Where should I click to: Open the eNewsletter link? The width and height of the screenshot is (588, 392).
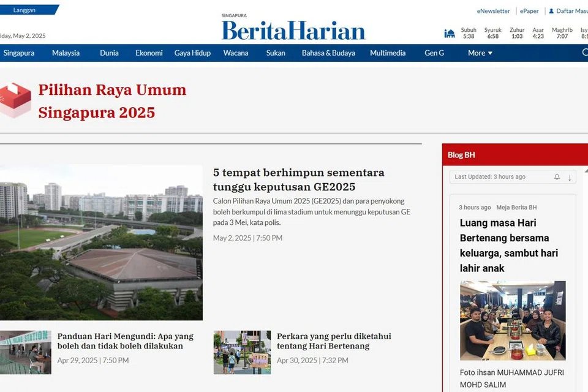pyautogui.click(x=493, y=11)
